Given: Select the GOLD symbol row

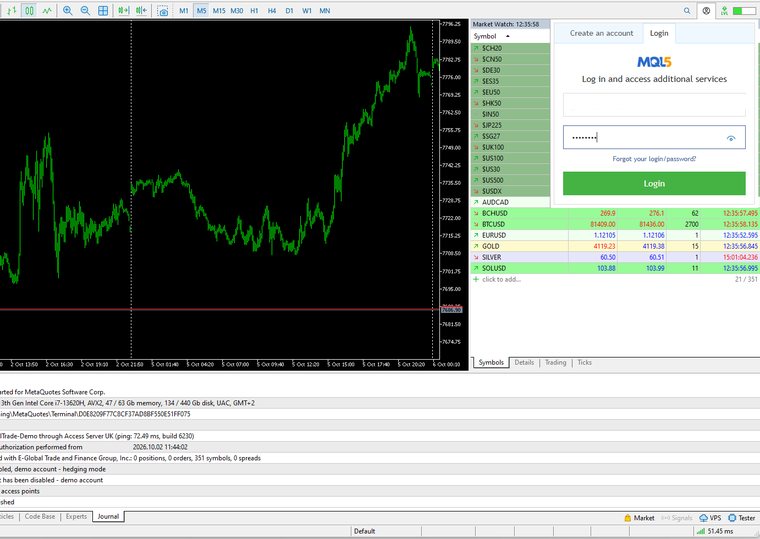Looking at the screenshot, I should tap(615, 246).
